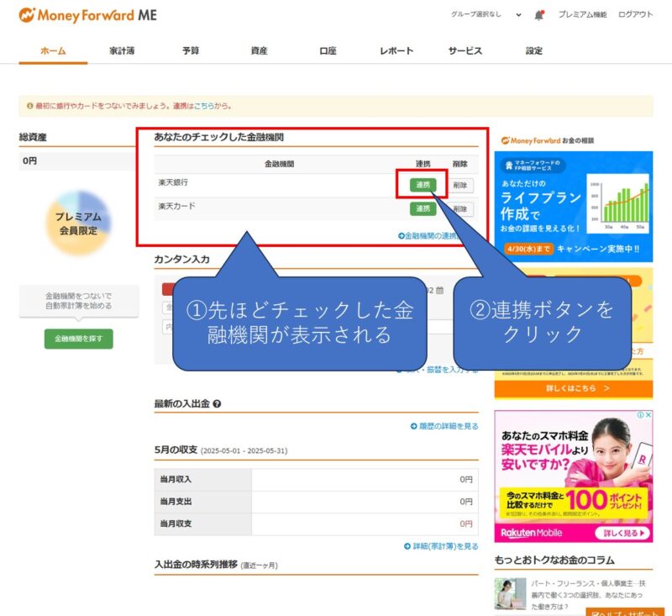Screen dimensions: 672x616
Task: Click 連携 button for 楽天カード
Action: pos(423,208)
